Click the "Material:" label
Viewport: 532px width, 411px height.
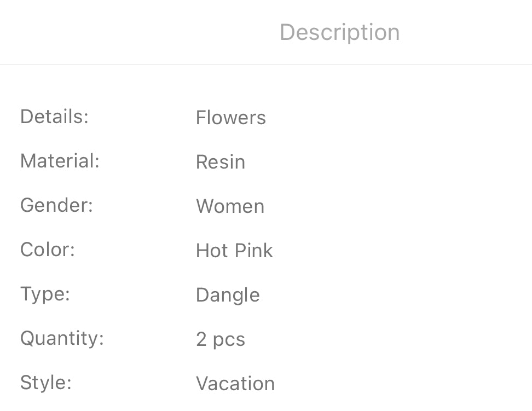click(60, 161)
